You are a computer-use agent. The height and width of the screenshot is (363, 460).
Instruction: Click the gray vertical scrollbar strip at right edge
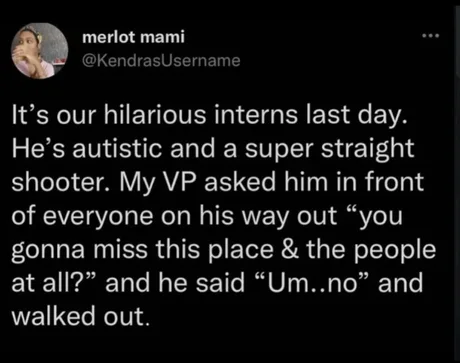(457, 181)
